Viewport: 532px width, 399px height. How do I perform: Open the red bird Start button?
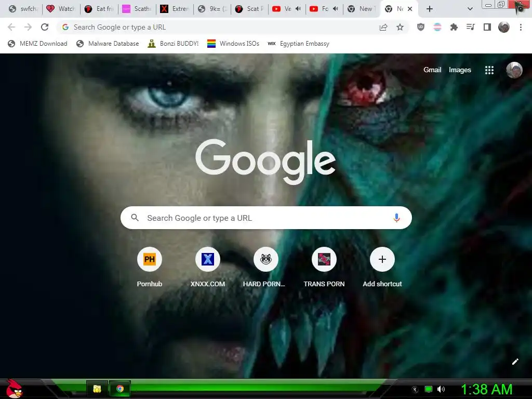(x=14, y=389)
